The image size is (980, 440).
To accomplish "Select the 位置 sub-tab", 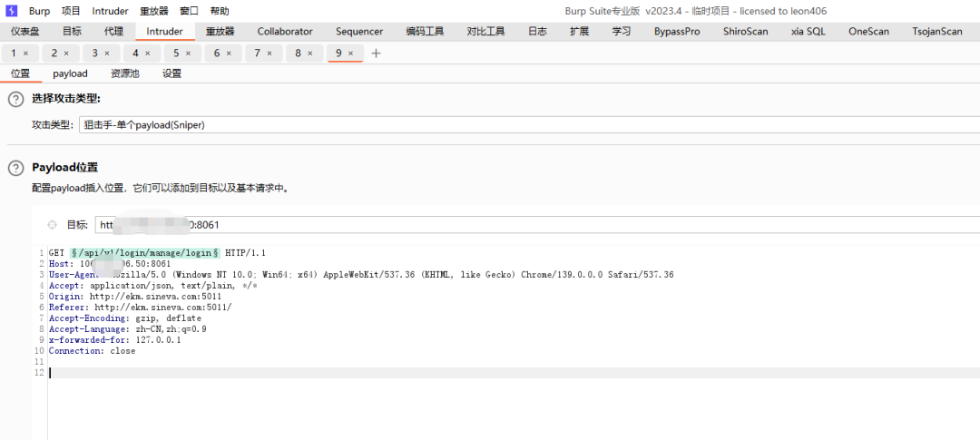I will click(21, 73).
